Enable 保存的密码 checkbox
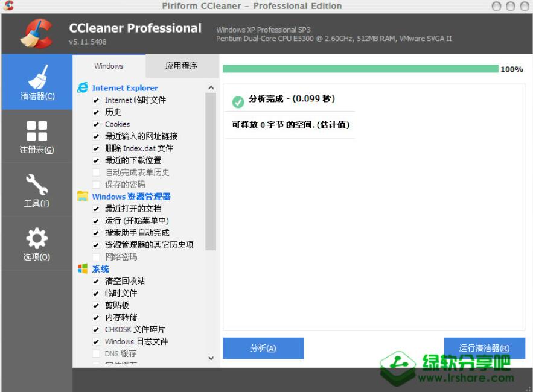This screenshot has width=533, height=392. point(96,185)
